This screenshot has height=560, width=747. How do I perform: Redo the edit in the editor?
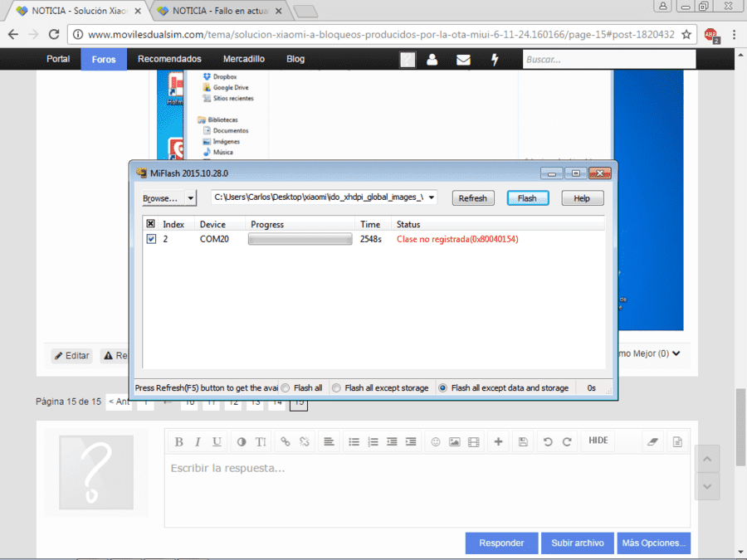click(567, 442)
